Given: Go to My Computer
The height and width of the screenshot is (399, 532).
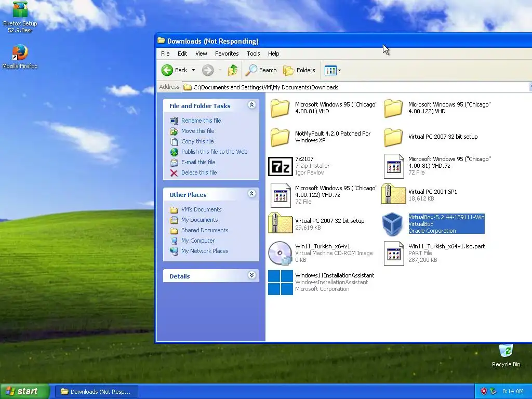Looking at the screenshot, I should click(198, 241).
